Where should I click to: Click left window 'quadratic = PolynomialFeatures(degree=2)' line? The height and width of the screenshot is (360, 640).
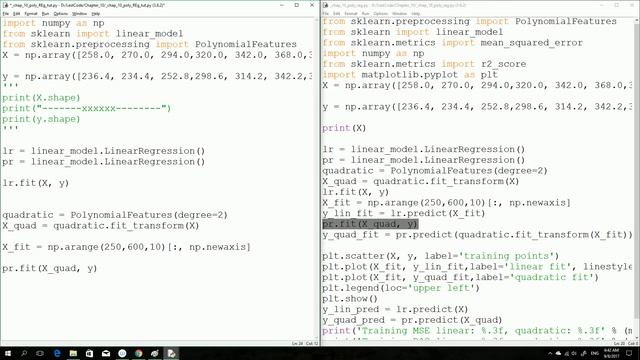(x=115, y=215)
